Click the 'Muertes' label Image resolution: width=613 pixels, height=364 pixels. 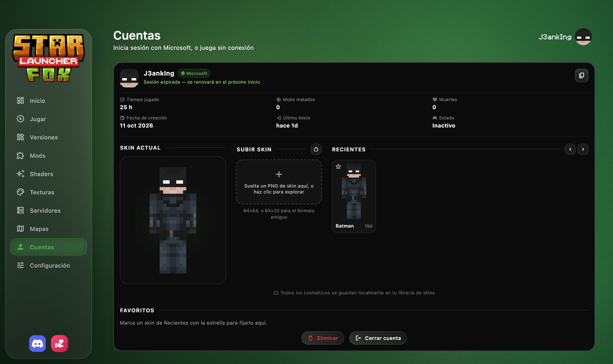(448, 100)
